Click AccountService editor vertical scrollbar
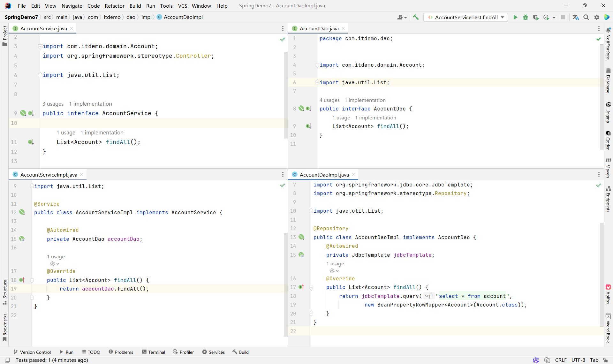Viewport: 613px width, 364px height. click(285, 96)
